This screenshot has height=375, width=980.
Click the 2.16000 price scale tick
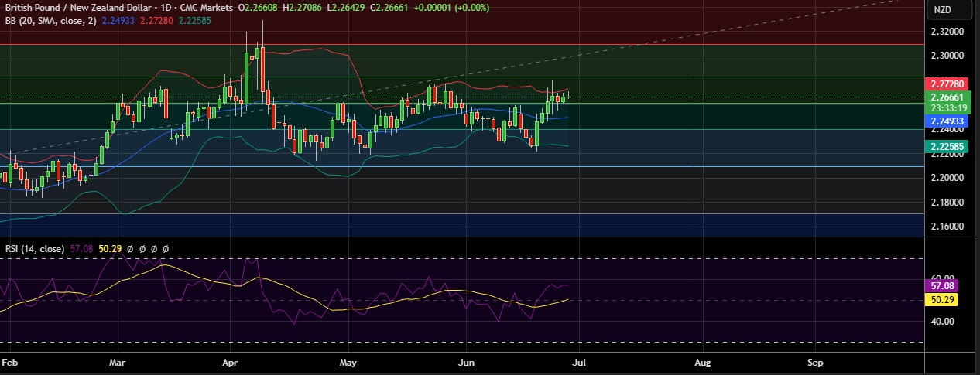[x=946, y=227]
